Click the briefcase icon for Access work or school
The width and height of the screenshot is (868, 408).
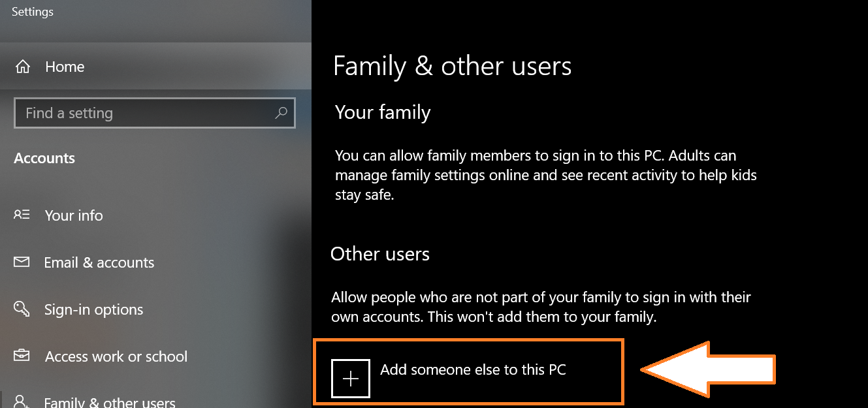pos(22,356)
